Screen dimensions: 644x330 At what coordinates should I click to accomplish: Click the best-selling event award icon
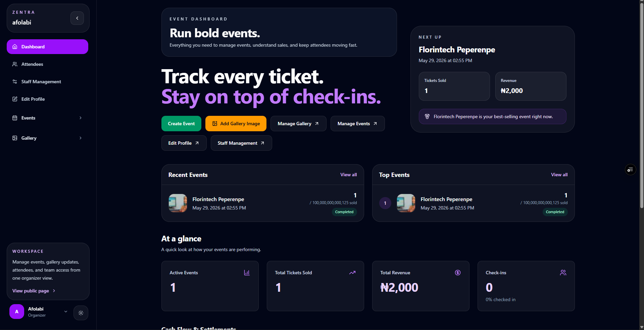click(x=427, y=116)
